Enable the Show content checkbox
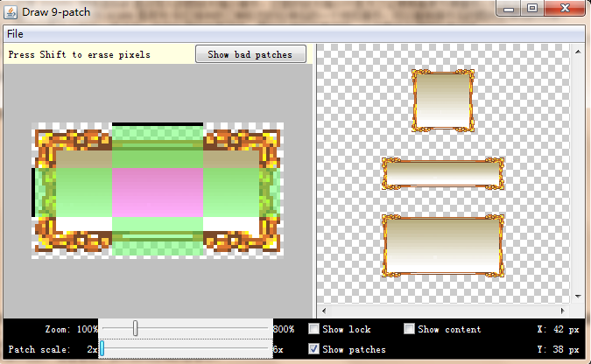The width and height of the screenshot is (591, 364). click(x=409, y=330)
